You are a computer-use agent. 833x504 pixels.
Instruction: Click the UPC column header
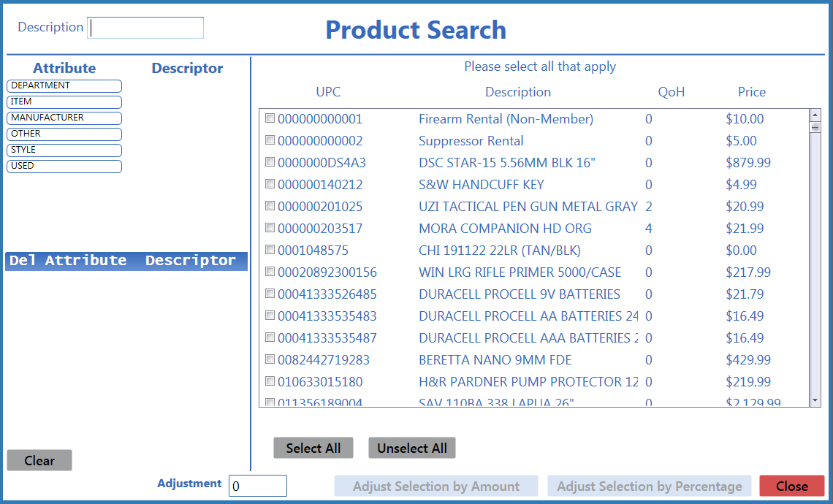(x=328, y=92)
